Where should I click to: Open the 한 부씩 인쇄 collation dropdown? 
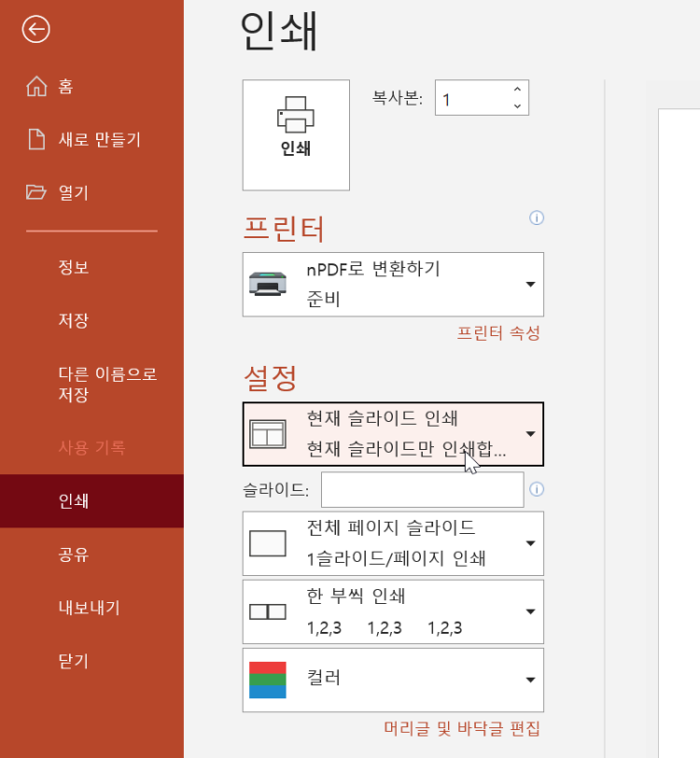[x=393, y=611]
